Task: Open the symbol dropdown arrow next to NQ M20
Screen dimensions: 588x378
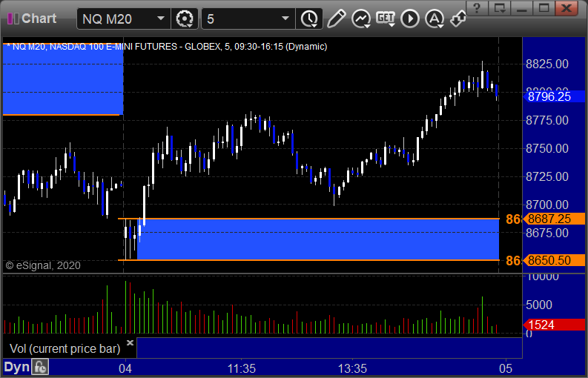Action: click(160, 19)
